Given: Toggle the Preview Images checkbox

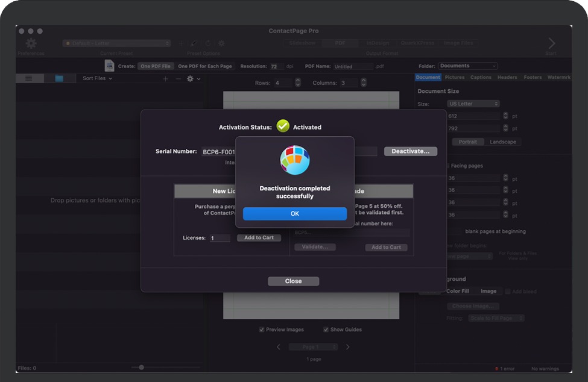Looking at the screenshot, I should coord(262,330).
